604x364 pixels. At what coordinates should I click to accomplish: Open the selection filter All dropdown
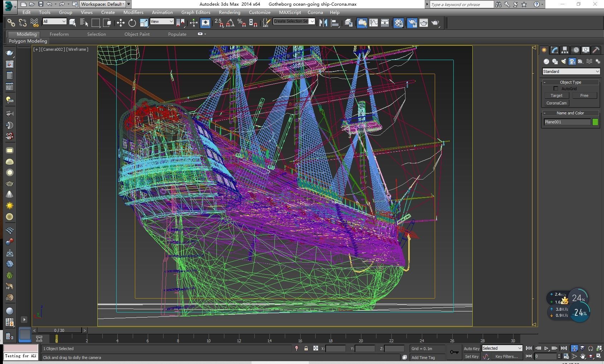(54, 21)
